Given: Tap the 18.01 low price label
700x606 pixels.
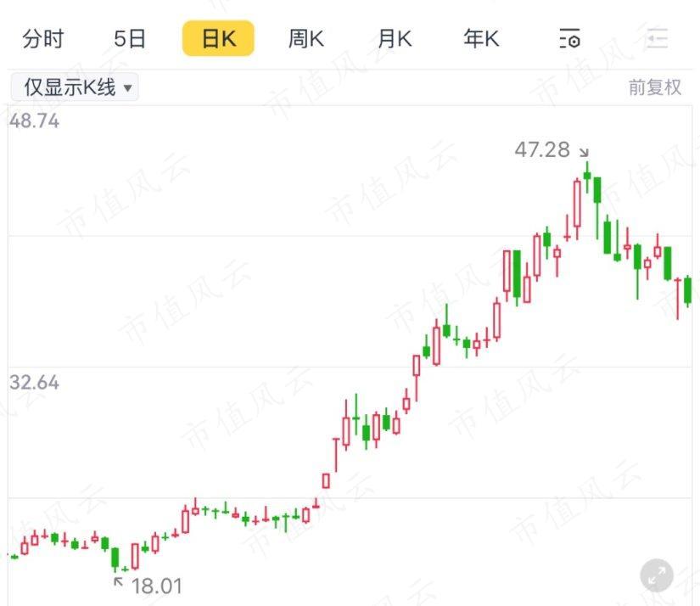Looking at the screenshot, I should [157, 586].
